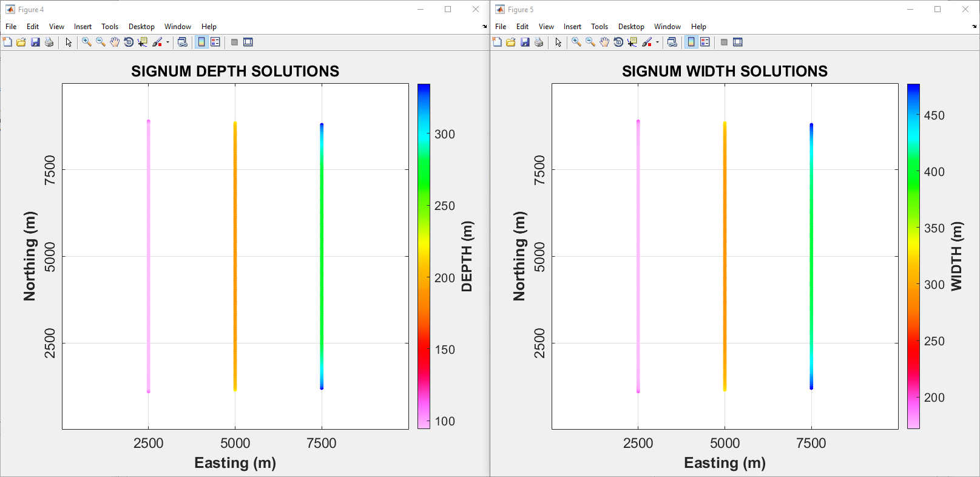Click Northing (m) axis label in Figure 5
Image resolution: width=980 pixels, height=477 pixels.
pyautogui.click(x=519, y=256)
